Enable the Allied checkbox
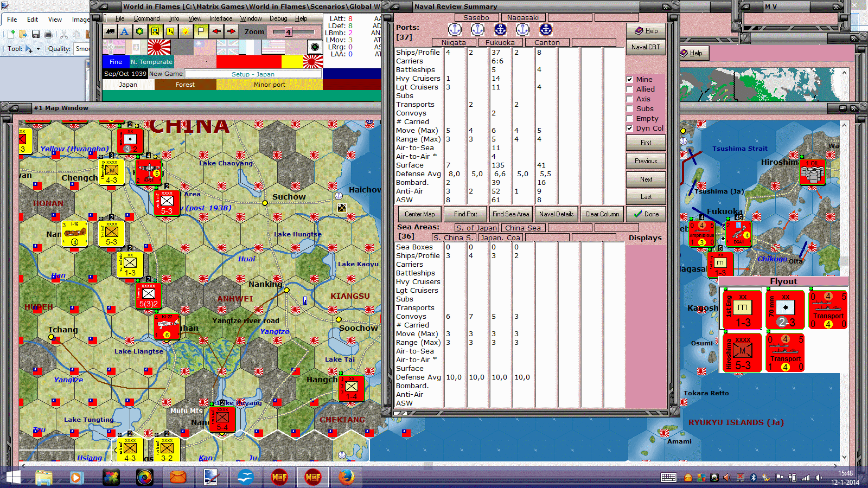868x488 pixels. [630, 89]
